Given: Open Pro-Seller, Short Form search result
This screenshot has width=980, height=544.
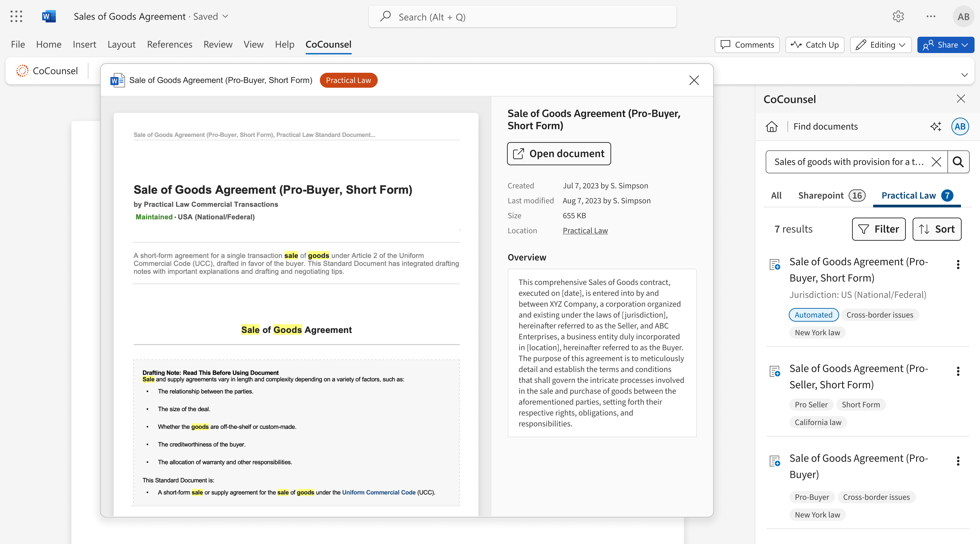Looking at the screenshot, I should point(859,377).
